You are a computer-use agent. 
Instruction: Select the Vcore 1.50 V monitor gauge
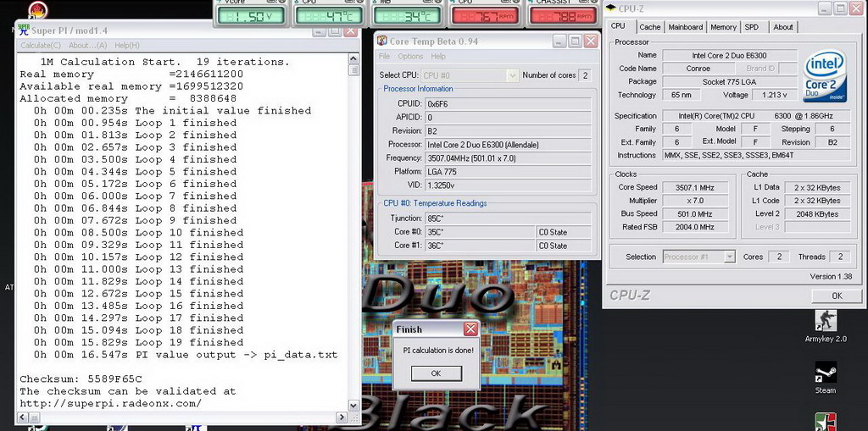[x=251, y=14]
